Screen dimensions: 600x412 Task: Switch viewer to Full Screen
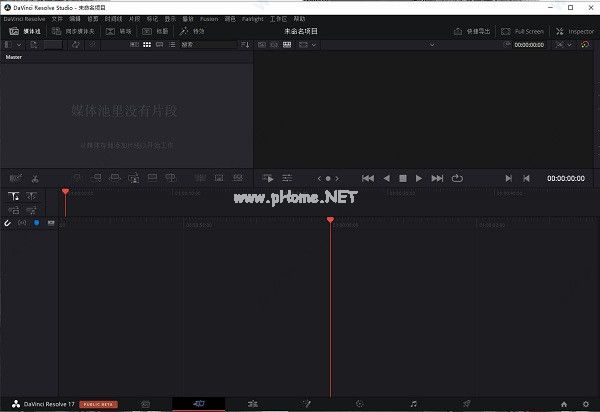point(520,31)
